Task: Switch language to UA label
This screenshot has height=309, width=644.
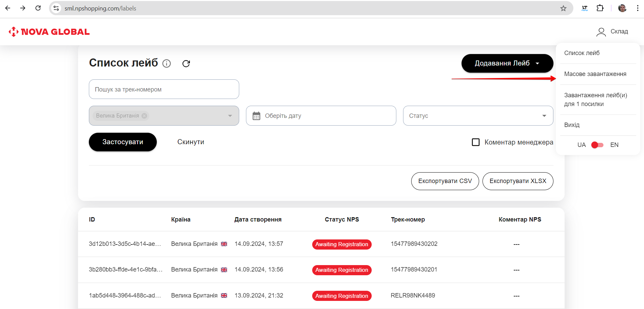Action: coord(581,145)
